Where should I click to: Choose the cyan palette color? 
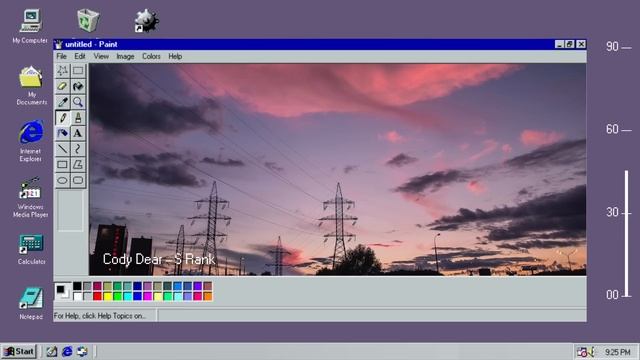pos(127,296)
